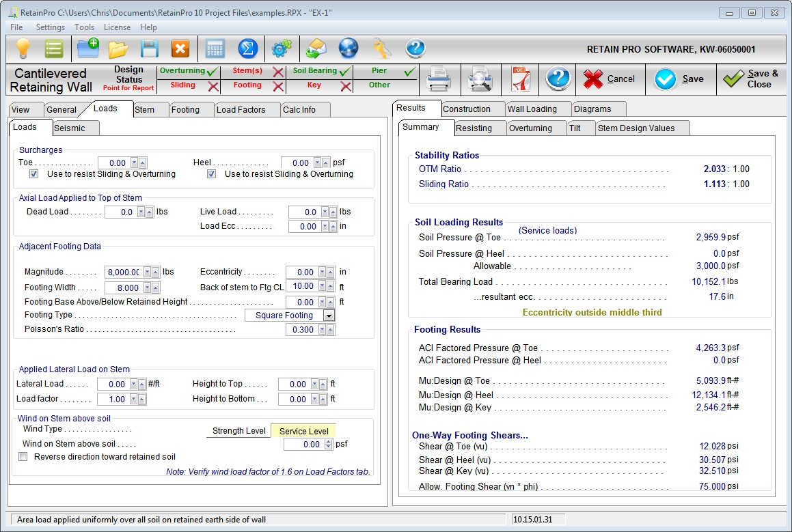Expand the Adjacent Footing Magnitude dropdown arrow
This screenshot has height=532, width=792.
[x=147, y=272]
